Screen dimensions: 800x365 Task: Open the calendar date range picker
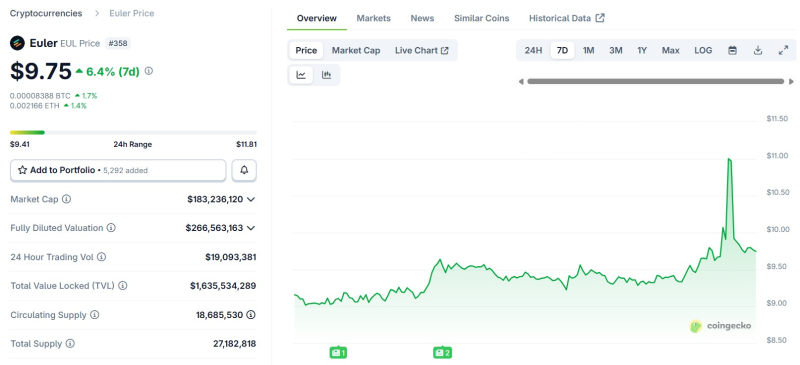pyautogui.click(x=732, y=51)
